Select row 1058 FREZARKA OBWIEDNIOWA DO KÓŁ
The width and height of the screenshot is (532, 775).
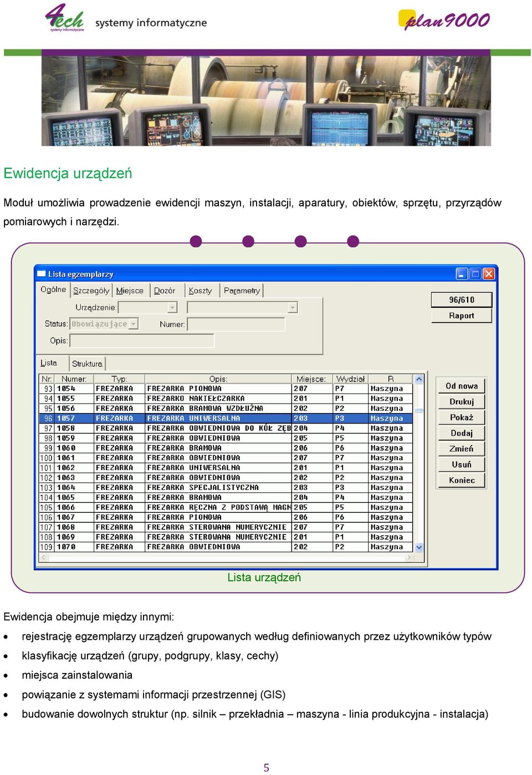point(226,429)
